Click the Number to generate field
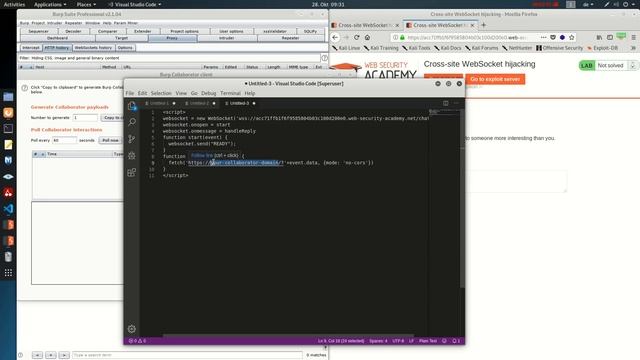This screenshot has width=640, height=360. click(x=85, y=118)
